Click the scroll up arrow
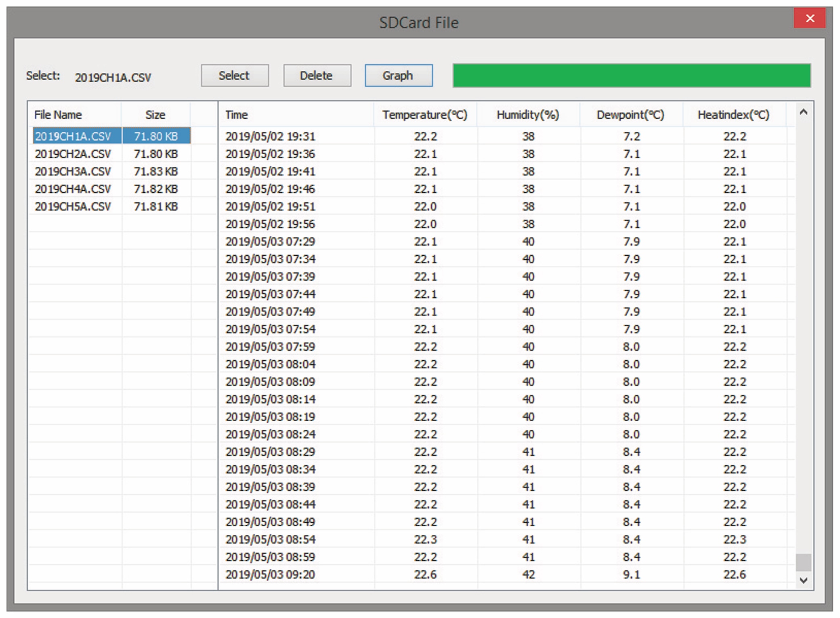The width and height of the screenshot is (840, 618). pos(803,113)
